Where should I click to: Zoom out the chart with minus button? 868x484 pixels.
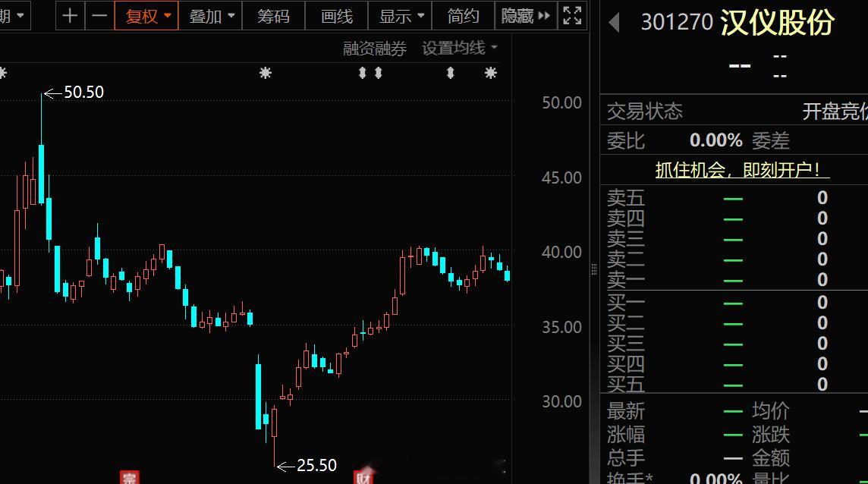99,16
